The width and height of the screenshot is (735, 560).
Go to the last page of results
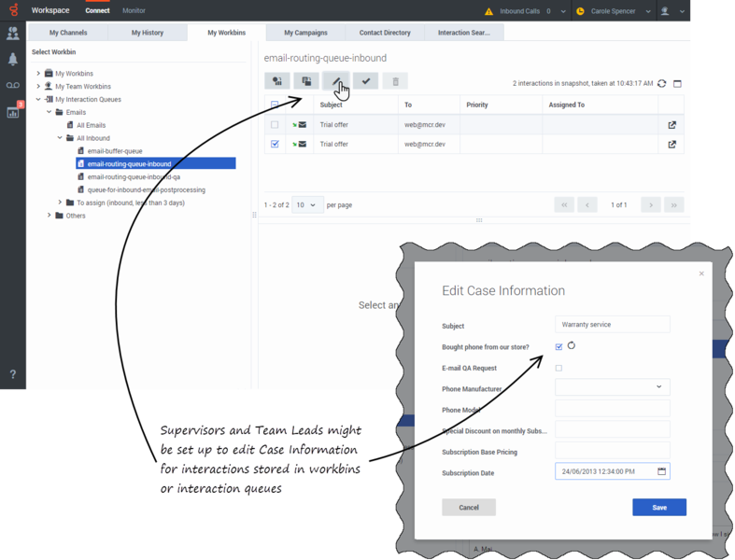673,204
